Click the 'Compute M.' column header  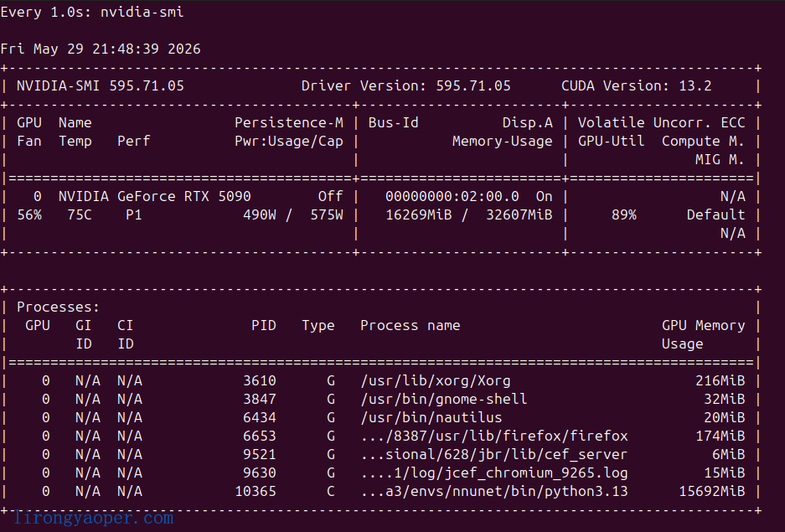pos(704,141)
